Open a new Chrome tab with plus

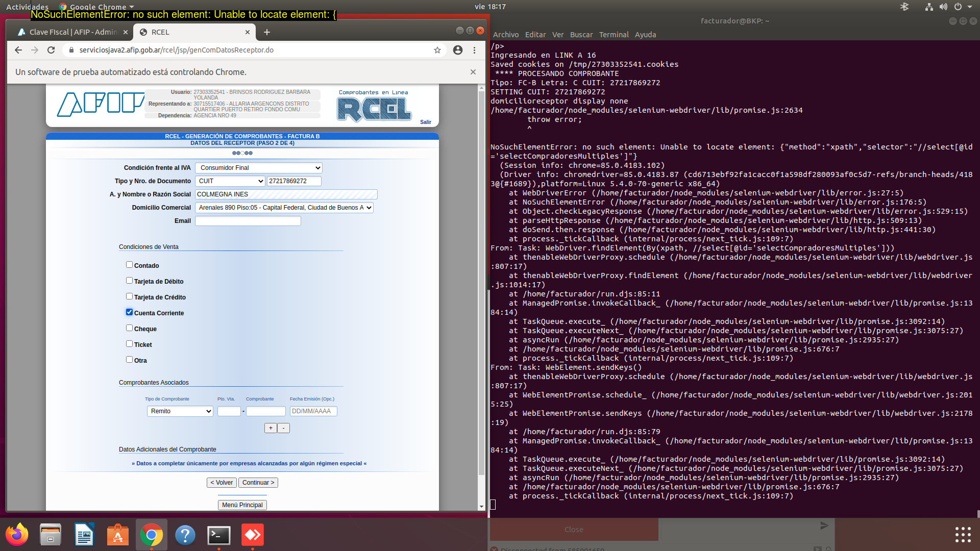(266, 32)
